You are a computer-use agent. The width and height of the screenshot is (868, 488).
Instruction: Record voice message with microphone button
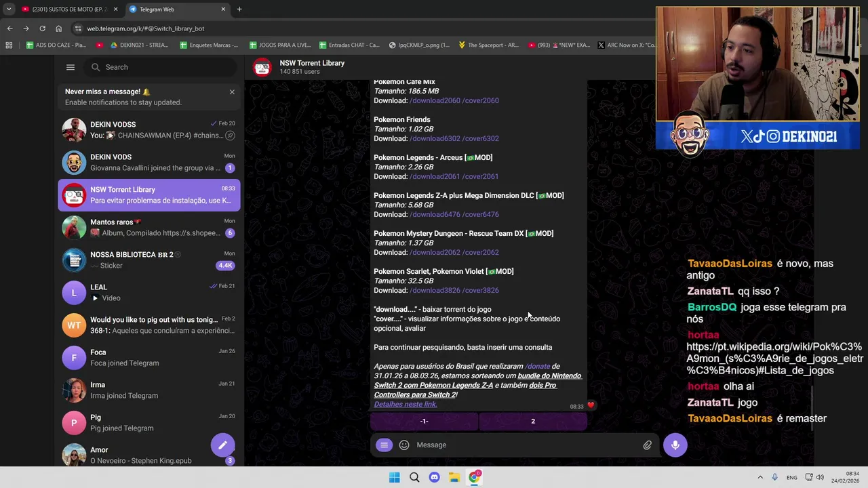point(675,445)
